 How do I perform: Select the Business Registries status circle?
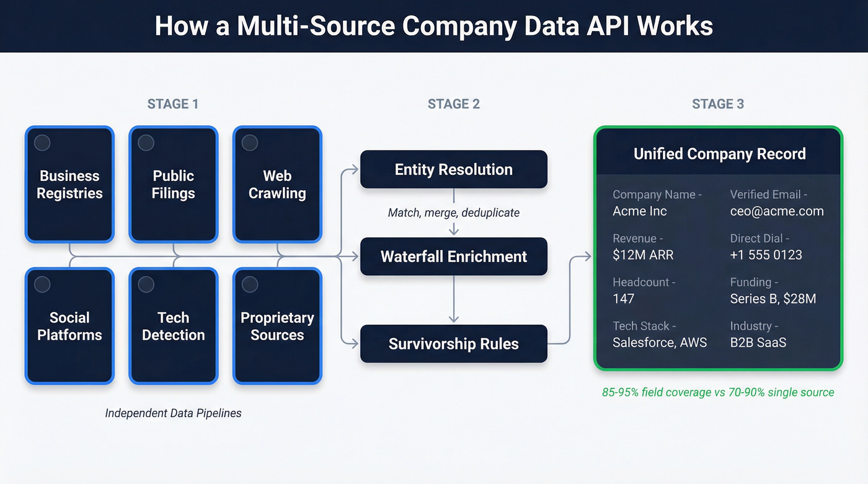pos(42,143)
